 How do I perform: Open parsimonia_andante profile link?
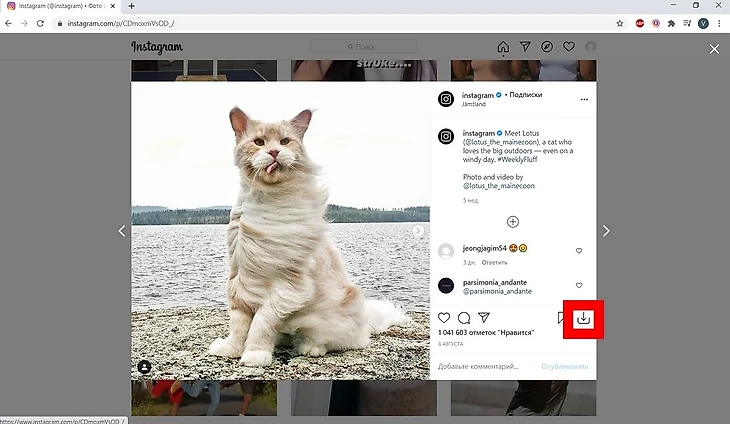pyautogui.click(x=495, y=283)
